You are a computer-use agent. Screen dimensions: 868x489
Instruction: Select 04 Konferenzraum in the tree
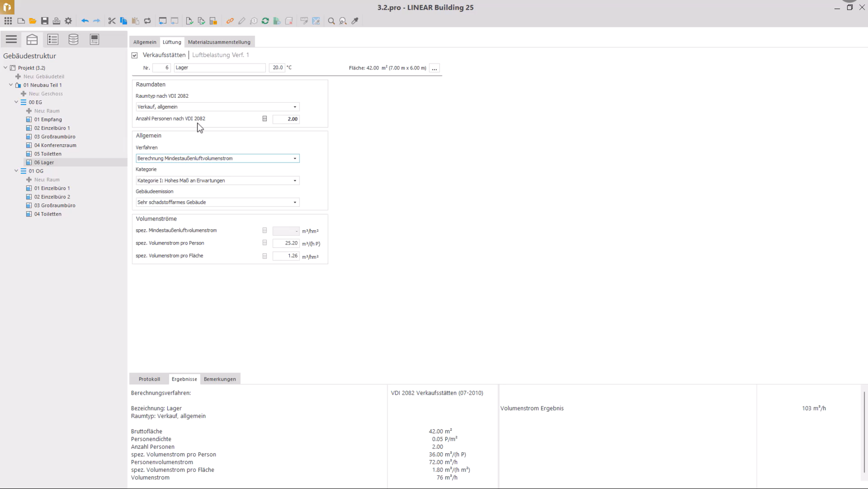click(x=55, y=145)
